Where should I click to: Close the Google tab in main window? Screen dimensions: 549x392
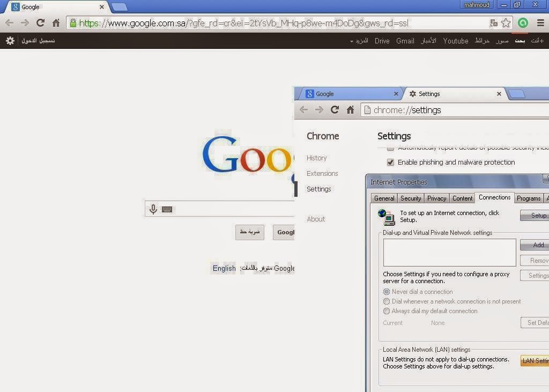[x=101, y=7]
